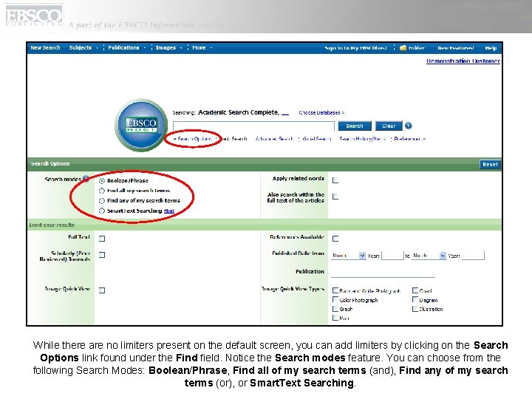Switch to Basic Search

(233, 139)
